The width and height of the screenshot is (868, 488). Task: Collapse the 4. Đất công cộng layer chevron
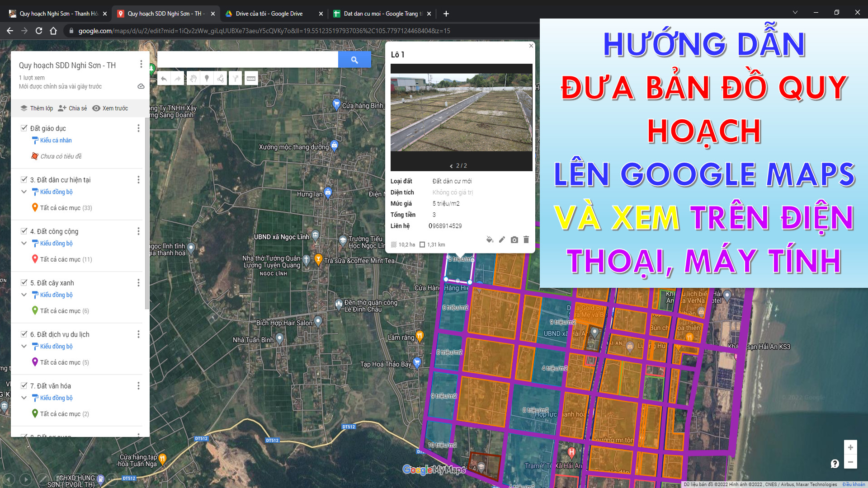coord(24,243)
